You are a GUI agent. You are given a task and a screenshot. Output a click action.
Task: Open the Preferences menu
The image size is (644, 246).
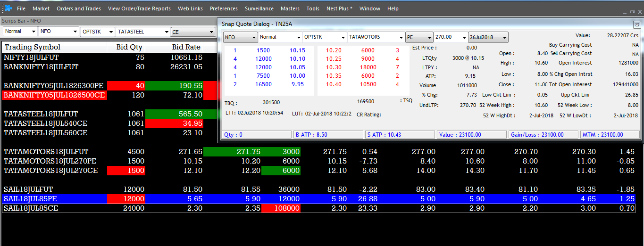point(224,8)
